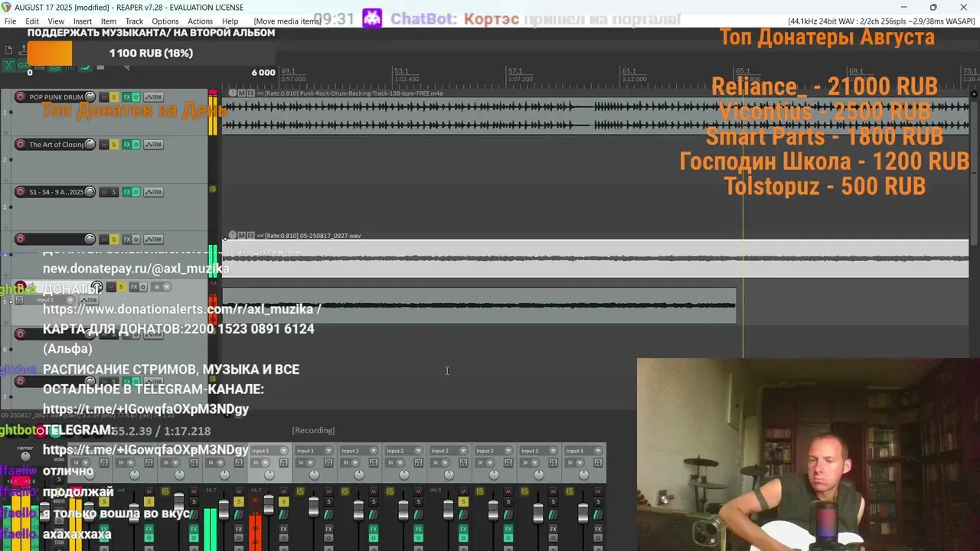Mute the highlighted mixer strip showing -14.7
Screen dimensions: 980x551
(x=283, y=491)
